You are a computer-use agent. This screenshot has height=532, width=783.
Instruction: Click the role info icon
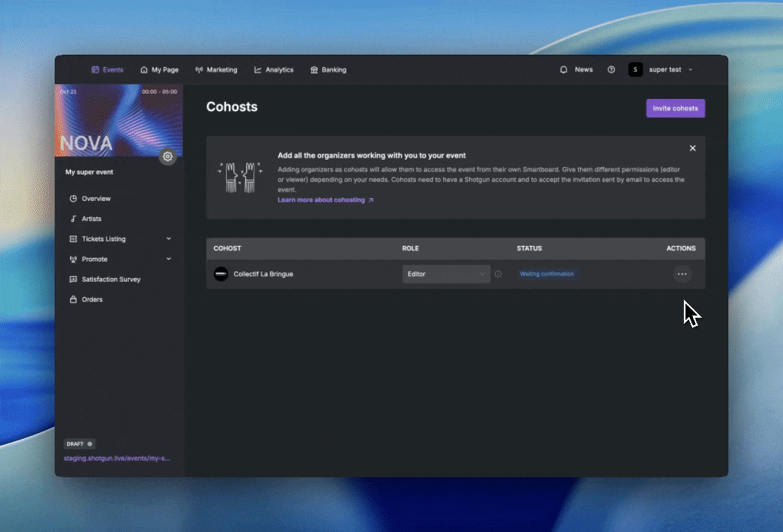coord(498,273)
